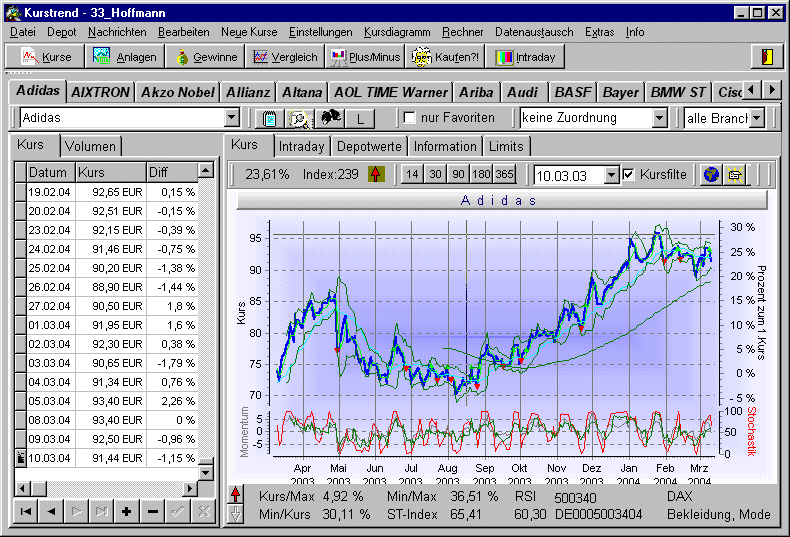Open the Nachrichten menu

[x=117, y=32]
